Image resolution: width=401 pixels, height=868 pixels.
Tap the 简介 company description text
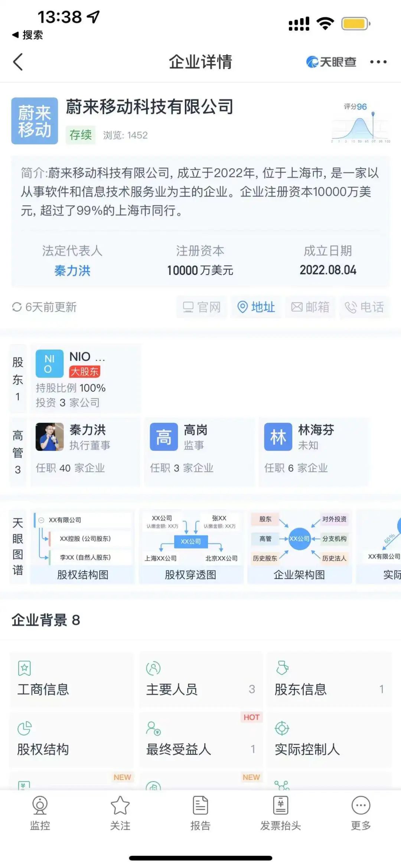click(200, 192)
